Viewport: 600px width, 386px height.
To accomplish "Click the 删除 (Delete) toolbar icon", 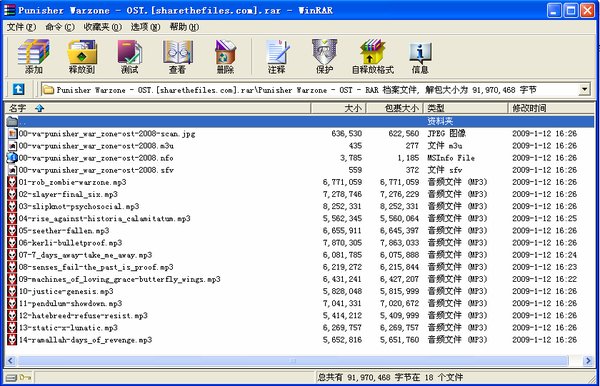I will [225, 57].
